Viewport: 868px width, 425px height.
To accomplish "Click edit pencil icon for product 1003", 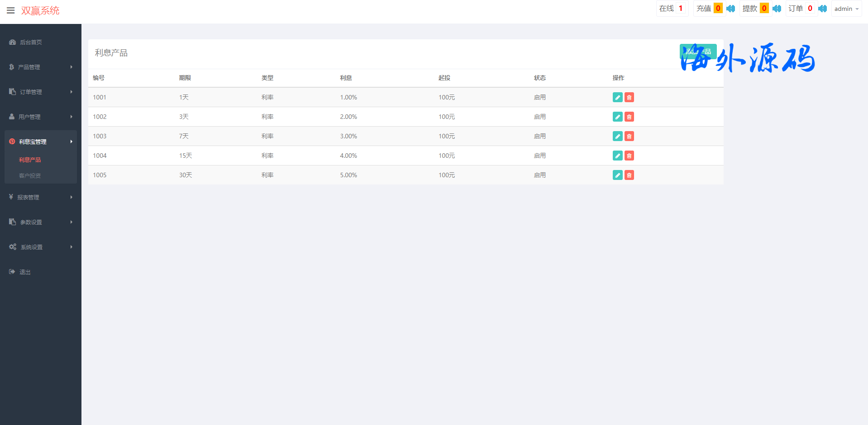I will tap(617, 136).
